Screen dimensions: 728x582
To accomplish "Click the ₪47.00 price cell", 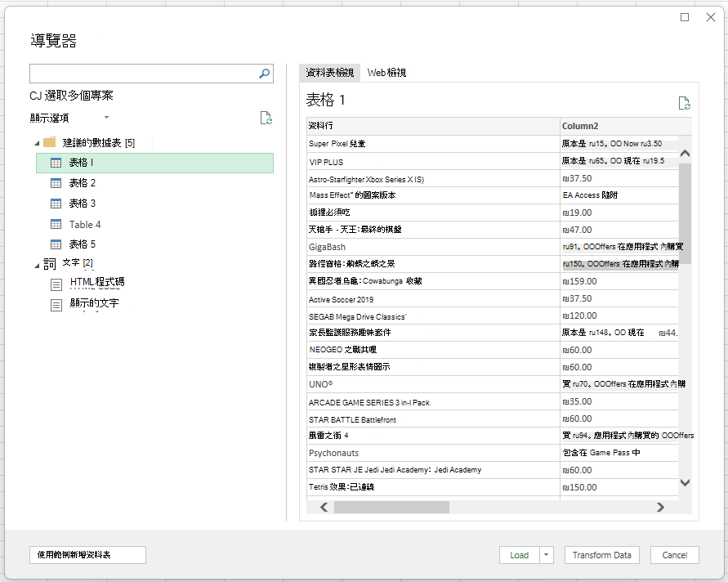I will 619,230.
